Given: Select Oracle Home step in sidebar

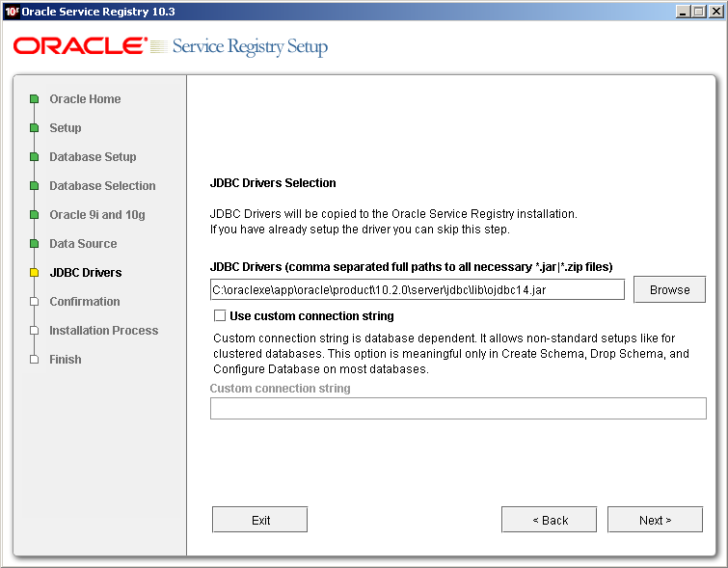Looking at the screenshot, I should coord(85,99).
